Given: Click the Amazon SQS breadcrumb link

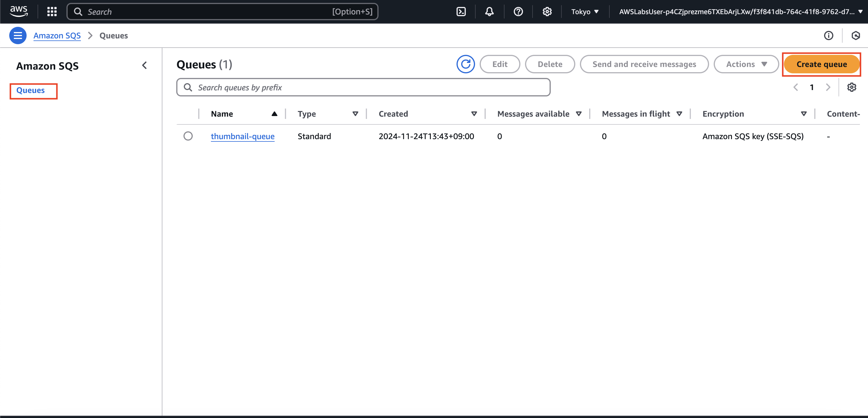Looking at the screenshot, I should click(57, 36).
